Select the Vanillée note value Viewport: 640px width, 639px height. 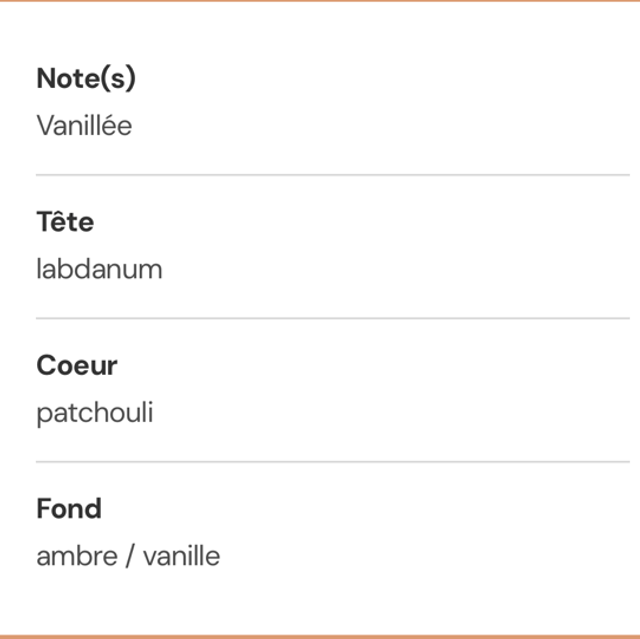(84, 126)
